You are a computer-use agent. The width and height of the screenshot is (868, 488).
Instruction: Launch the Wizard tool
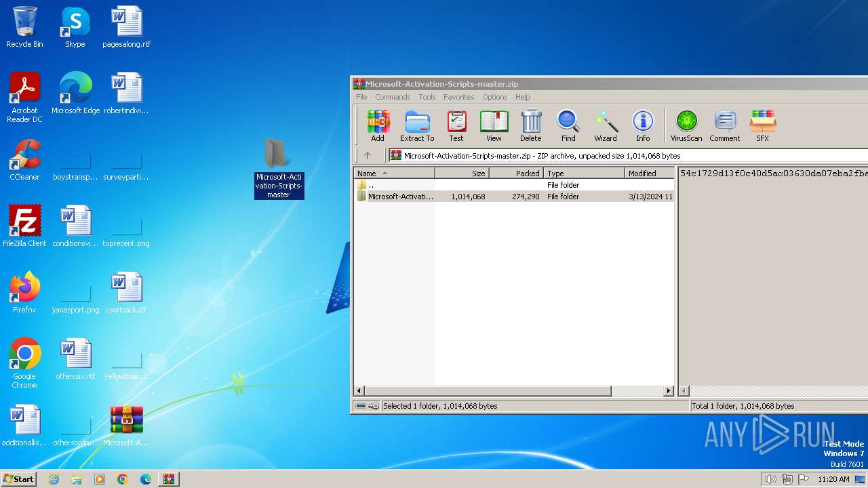[x=606, y=126]
